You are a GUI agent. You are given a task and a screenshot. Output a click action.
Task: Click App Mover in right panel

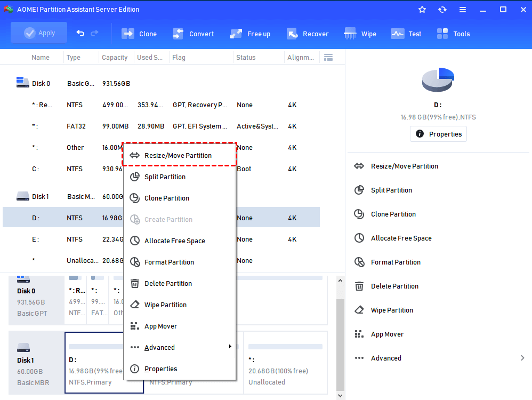pyautogui.click(x=379, y=334)
